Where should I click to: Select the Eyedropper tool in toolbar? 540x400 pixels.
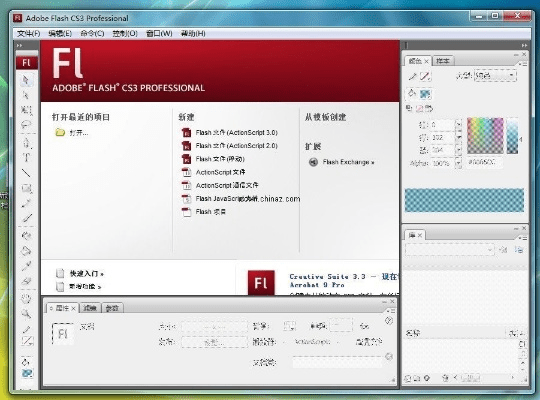26,266
